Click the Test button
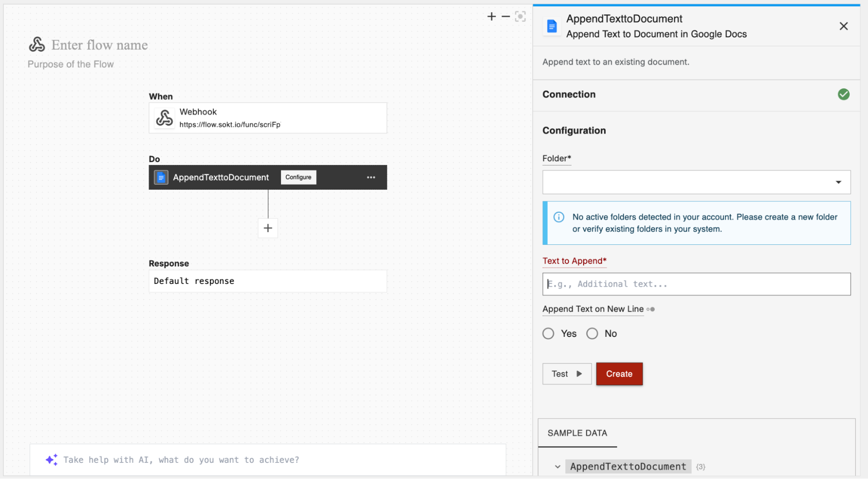Viewport: 868px width, 479px height. [x=566, y=374]
